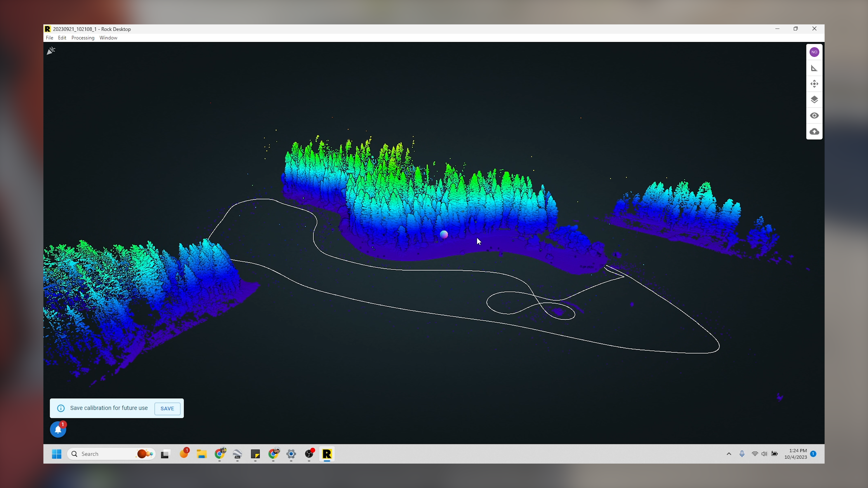Expand hidden system tray icons chevron
Screen dimensions: 868x488
pos(729,454)
